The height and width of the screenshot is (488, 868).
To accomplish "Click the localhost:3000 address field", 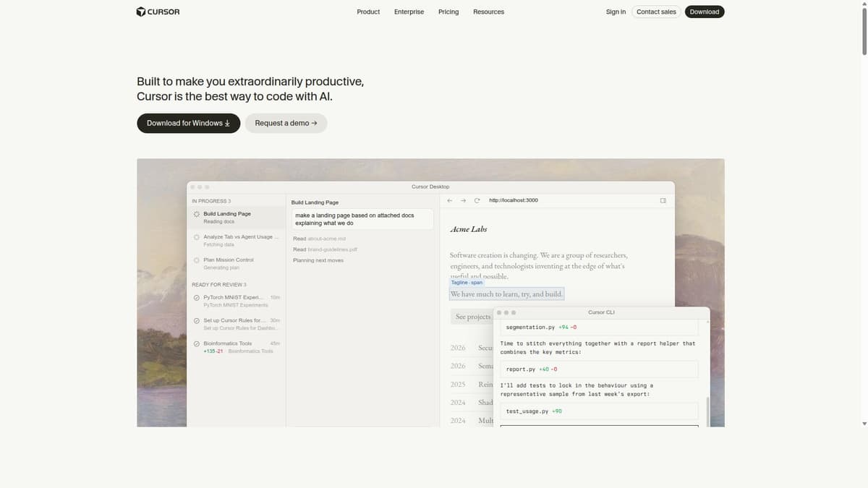I will 514,200.
